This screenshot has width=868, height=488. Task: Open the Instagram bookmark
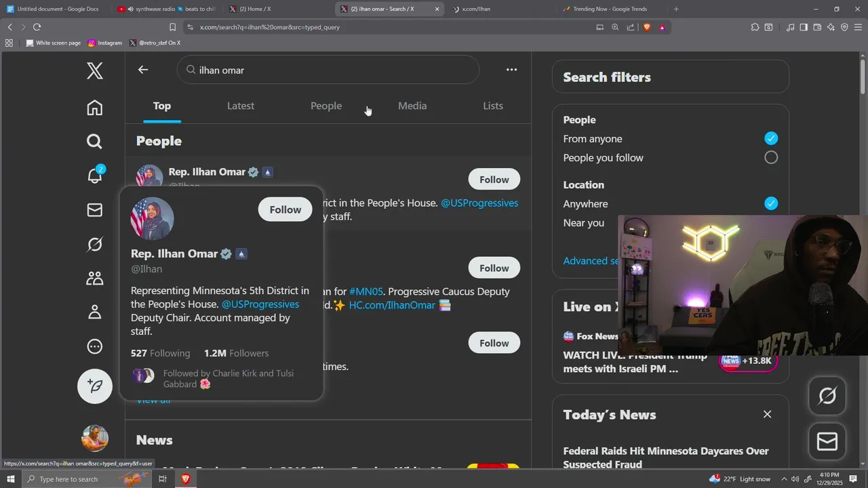coord(105,43)
